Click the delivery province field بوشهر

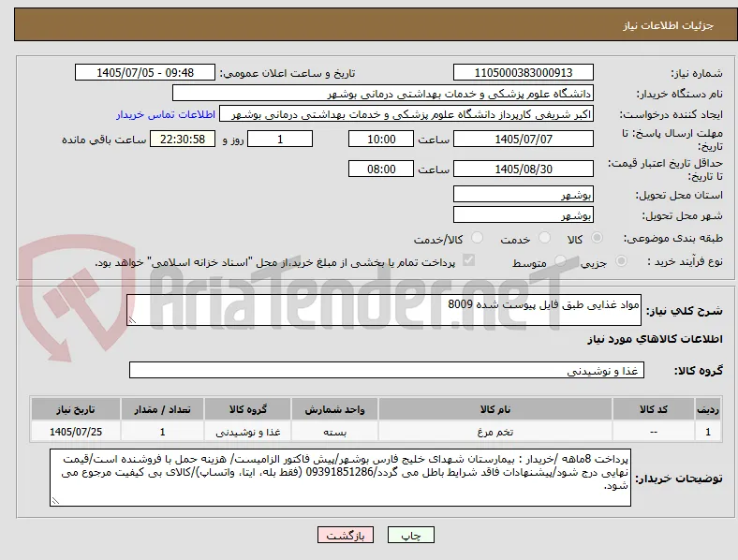pyautogui.click(x=524, y=194)
